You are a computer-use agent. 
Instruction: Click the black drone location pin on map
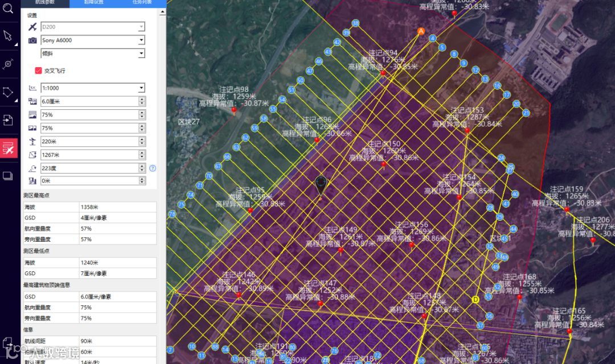pyautogui.click(x=321, y=187)
